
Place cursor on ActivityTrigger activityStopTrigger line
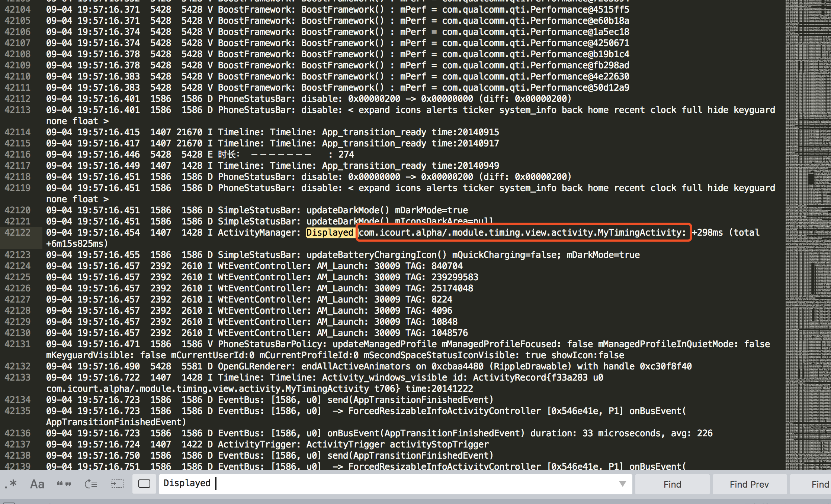pyautogui.click(x=372, y=445)
